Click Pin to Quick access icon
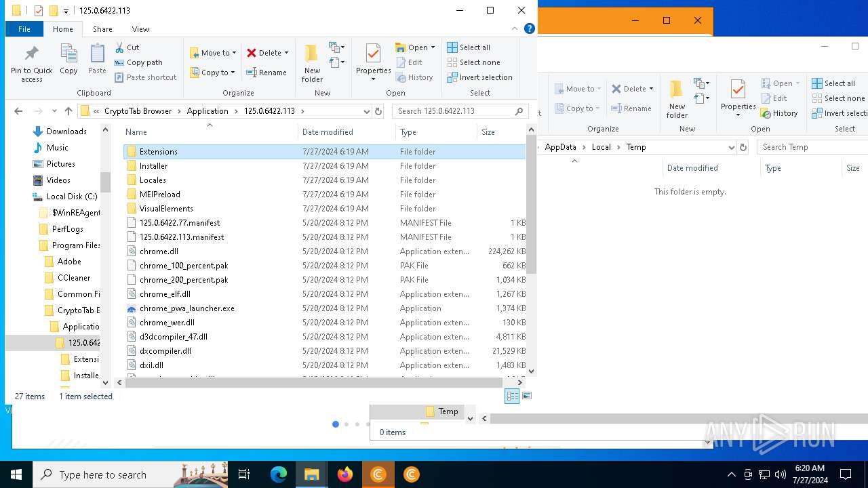This screenshot has height=488, width=868. click(31, 64)
